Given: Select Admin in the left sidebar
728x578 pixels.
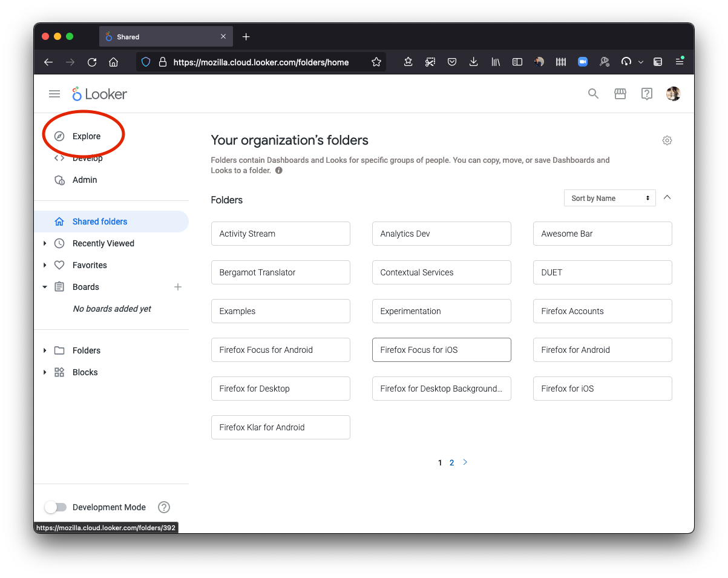Looking at the screenshot, I should (x=84, y=180).
